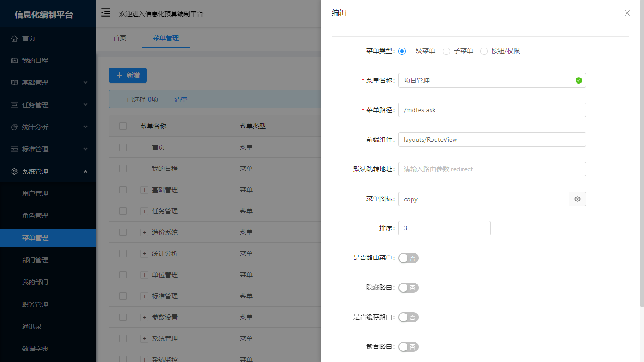This screenshot has height=362, width=644.
Task: Click the sidebar collapse hamburger icon
Action: click(105, 13)
